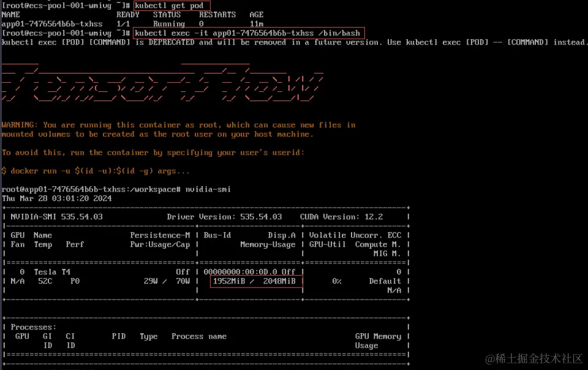The height and width of the screenshot is (370, 588).
Task: Click the 'WARNING:' orange text
Action: point(20,125)
